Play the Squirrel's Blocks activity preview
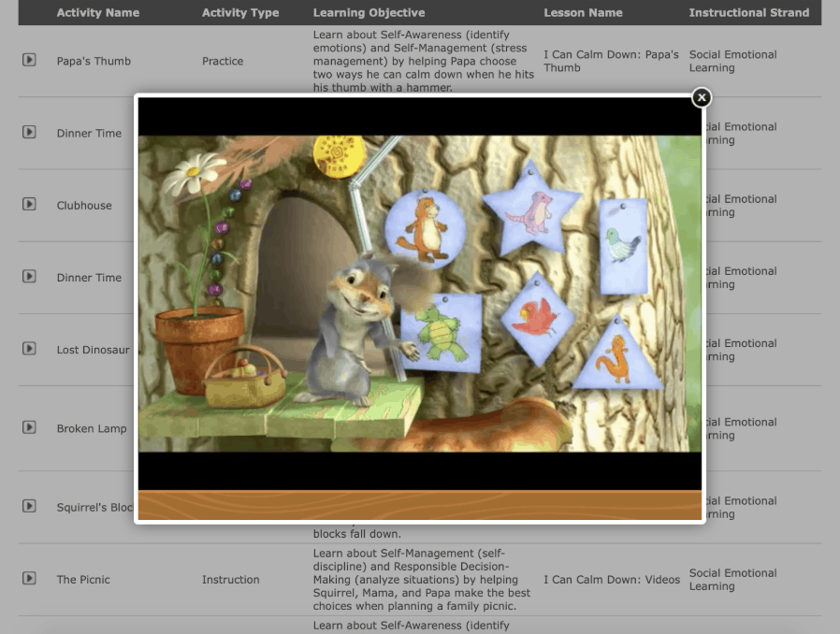Screen dimensions: 840x634 point(29,506)
